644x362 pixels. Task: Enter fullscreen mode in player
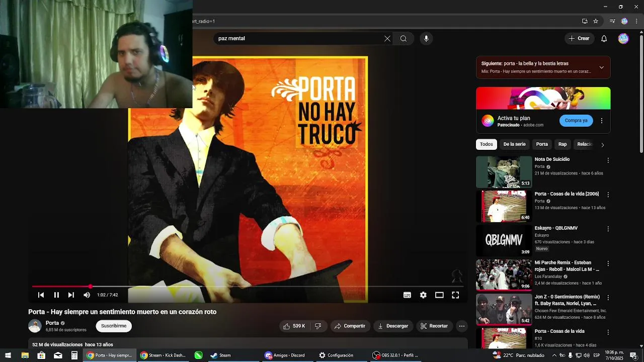(x=455, y=295)
